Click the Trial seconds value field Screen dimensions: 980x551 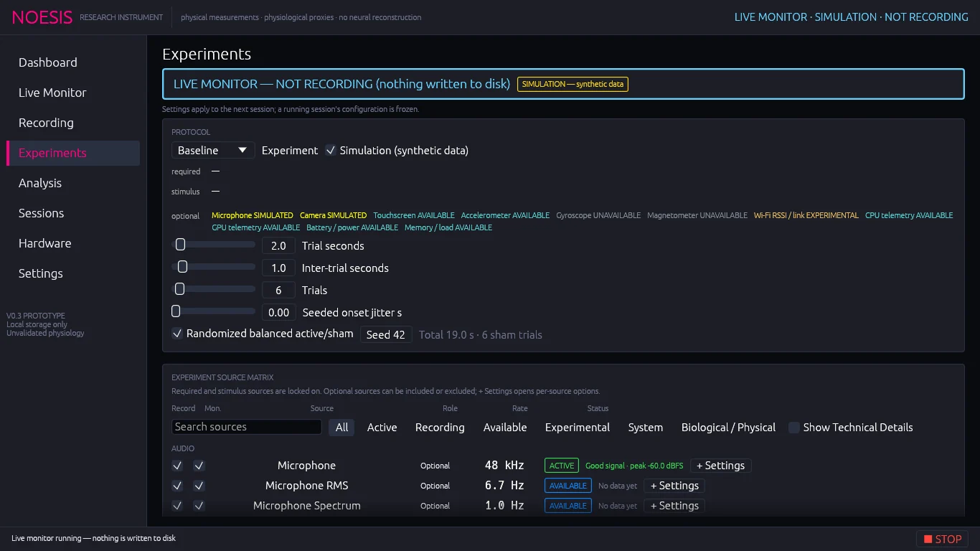pos(278,245)
